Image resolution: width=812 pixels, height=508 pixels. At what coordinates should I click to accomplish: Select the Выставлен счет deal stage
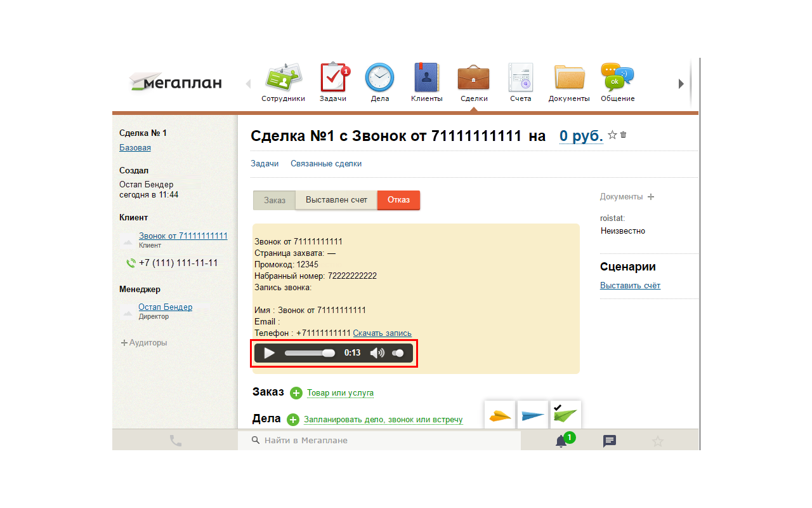(x=336, y=200)
